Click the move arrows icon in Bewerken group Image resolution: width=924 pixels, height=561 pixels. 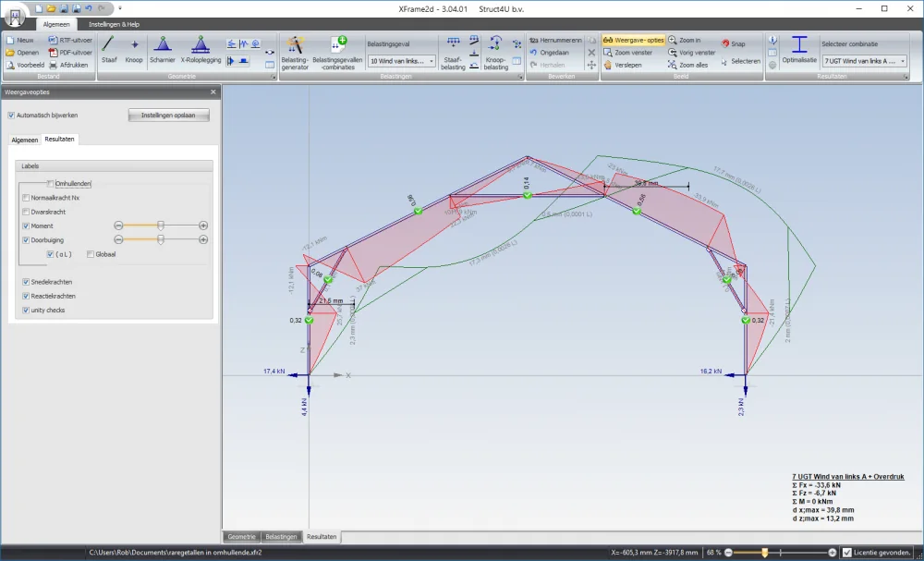click(591, 65)
